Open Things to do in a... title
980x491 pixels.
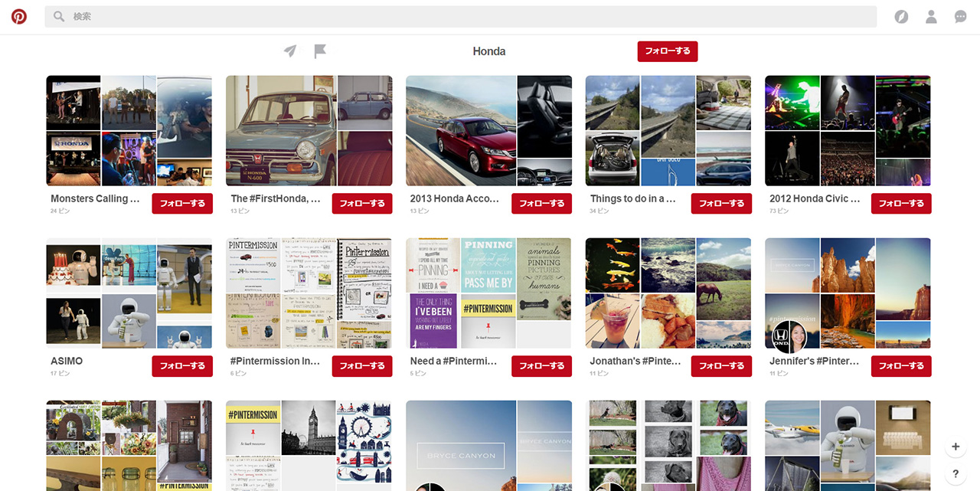click(x=633, y=198)
